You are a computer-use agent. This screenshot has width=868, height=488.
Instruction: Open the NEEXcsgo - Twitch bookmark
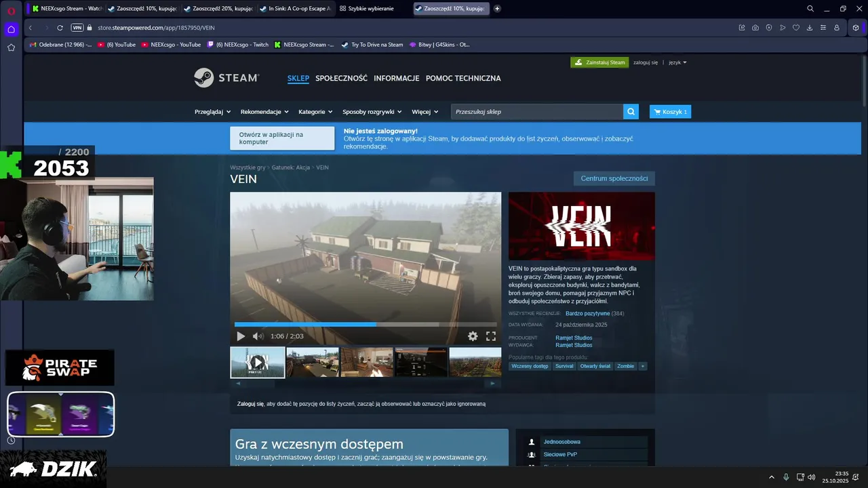click(x=237, y=45)
